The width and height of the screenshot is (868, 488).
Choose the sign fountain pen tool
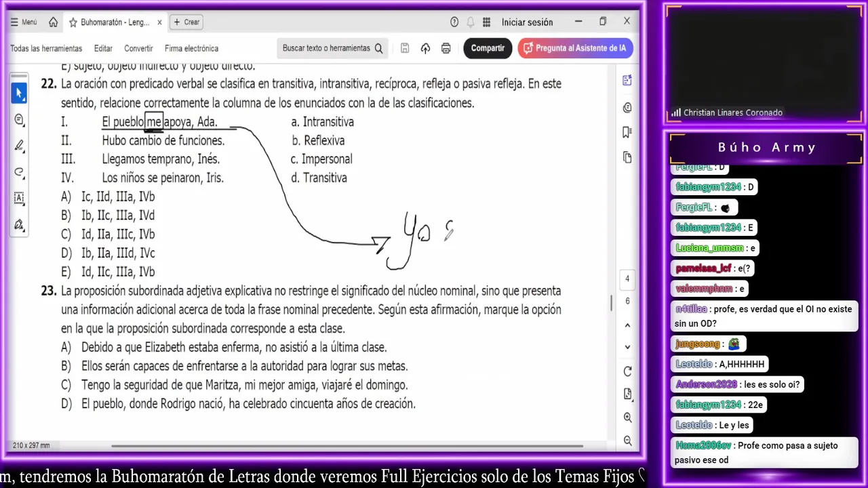click(19, 224)
